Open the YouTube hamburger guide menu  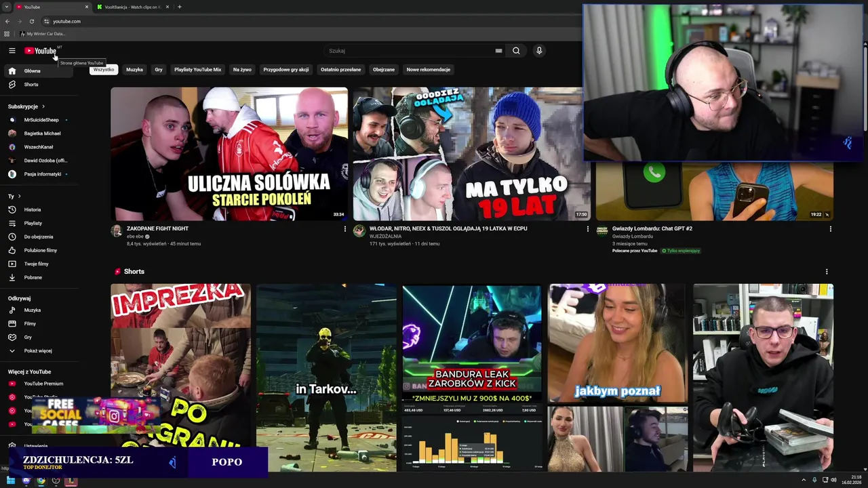click(x=12, y=51)
